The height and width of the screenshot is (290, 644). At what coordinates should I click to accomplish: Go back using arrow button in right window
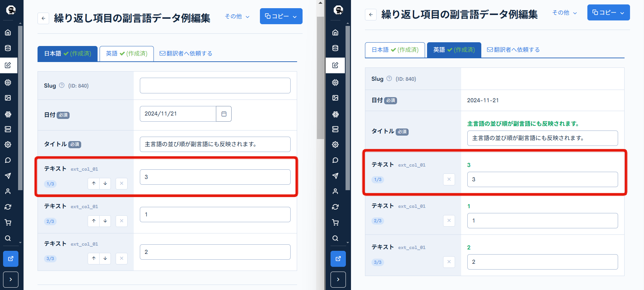371,15
